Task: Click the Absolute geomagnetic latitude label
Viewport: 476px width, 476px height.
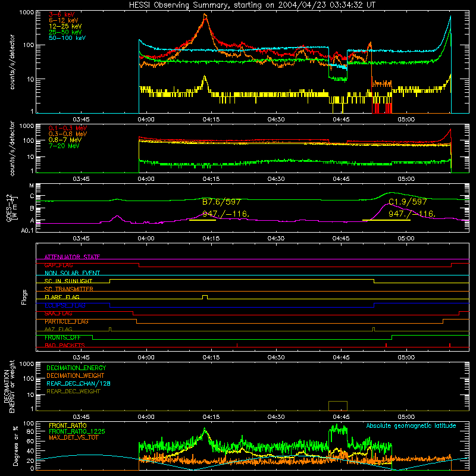Action: (411, 425)
